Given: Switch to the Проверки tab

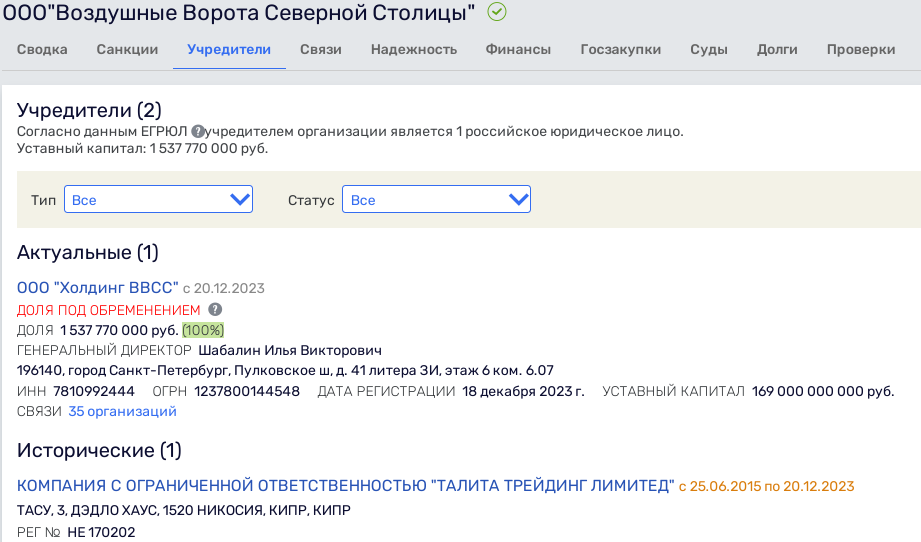Looking at the screenshot, I should pyautogui.click(x=861, y=49).
